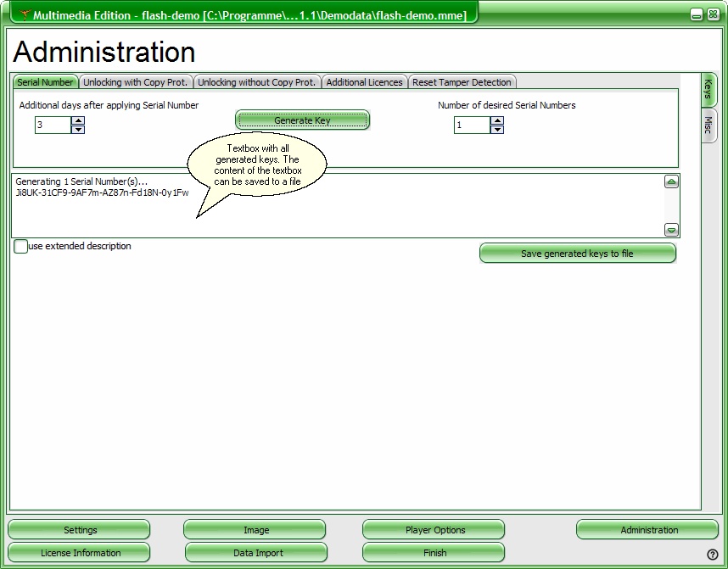This screenshot has width=728, height=569.
Task: Click the app icon in title bar
Action: pos(24,15)
